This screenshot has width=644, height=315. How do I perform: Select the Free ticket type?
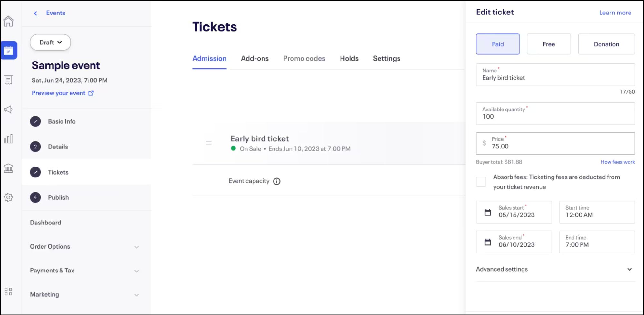click(549, 44)
